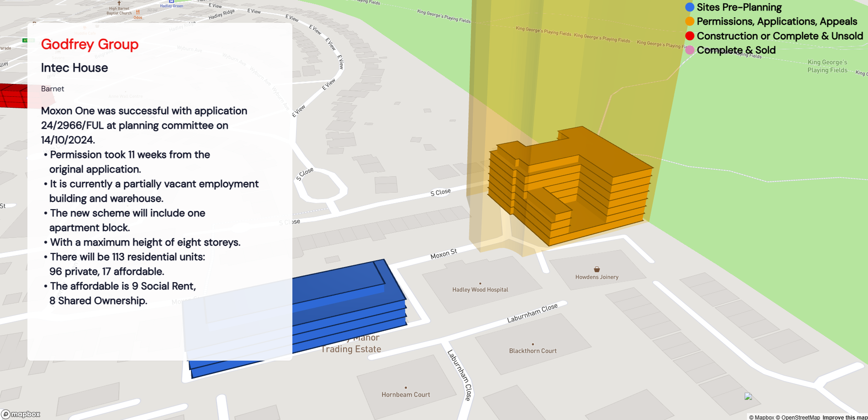
Task: Click the Hornbeam Court label
Action: pyautogui.click(x=406, y=395)
